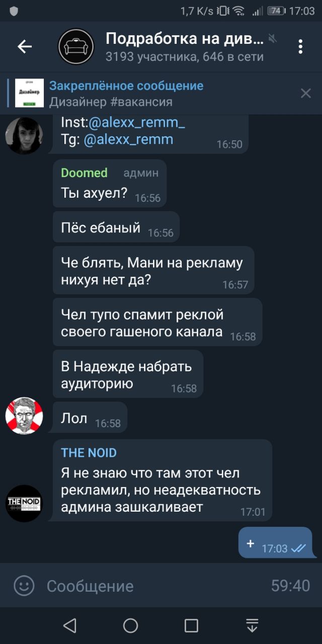Open the Tg @alexx_remm mention link
The height and width of the screenshot is (644, 322).
point(128,139)
